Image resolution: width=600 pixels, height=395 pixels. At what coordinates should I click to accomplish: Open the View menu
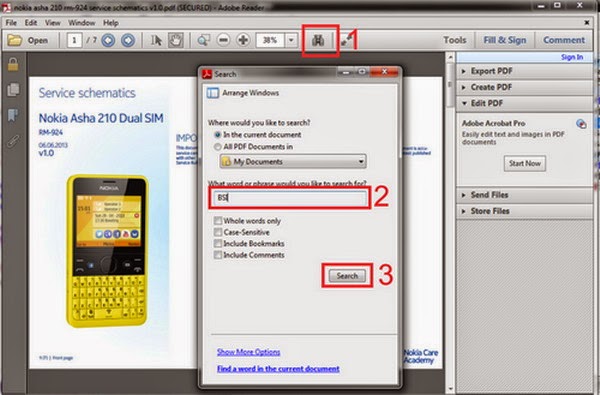pos(52,23)
